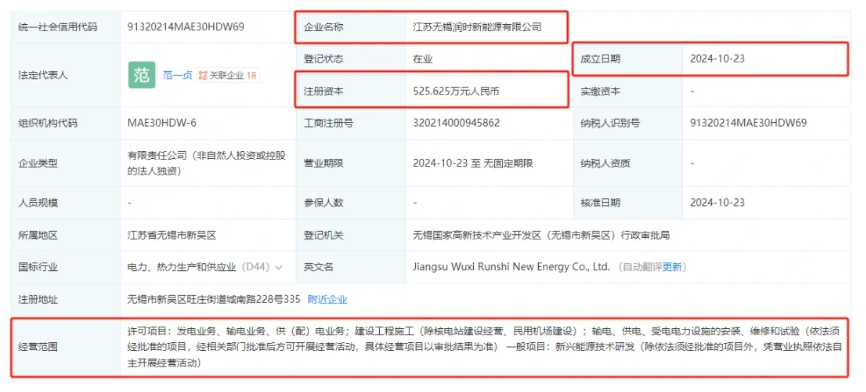Viewport: 866px width, 392px height.
Task: Select registration status 在业
Action: point(423,59)
